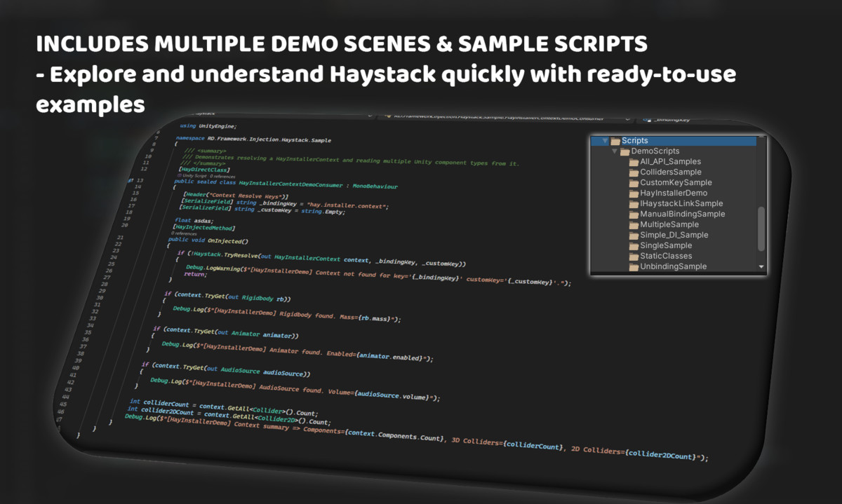Collapse the DemoScripts folder arrow
The image size is (842, 504).
click(x=615, y=151)
